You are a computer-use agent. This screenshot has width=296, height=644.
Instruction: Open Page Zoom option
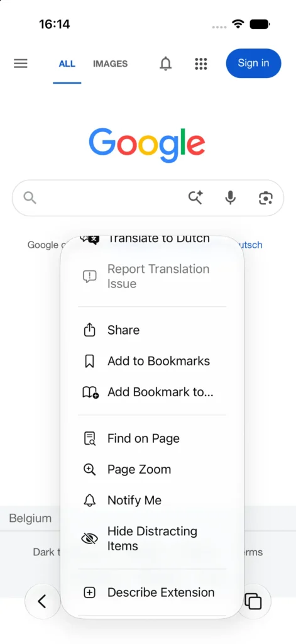coord(152,469)
